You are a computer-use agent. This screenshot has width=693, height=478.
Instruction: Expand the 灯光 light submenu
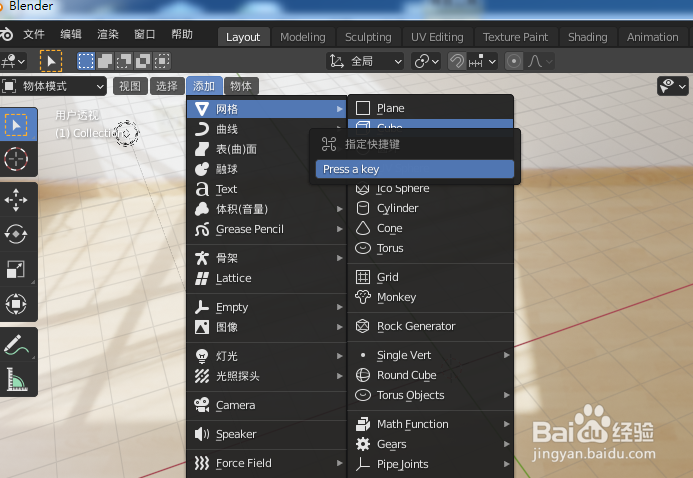point(267,356)
